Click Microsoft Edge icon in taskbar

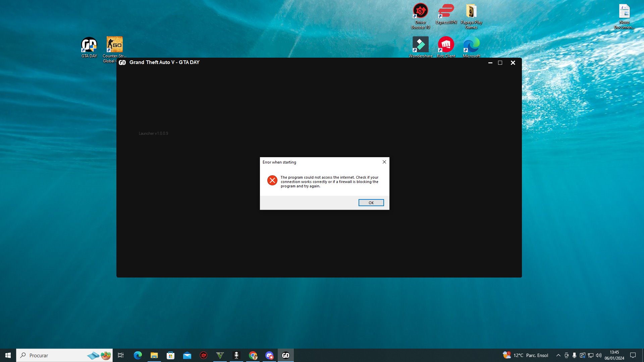[x=138, y=355]
